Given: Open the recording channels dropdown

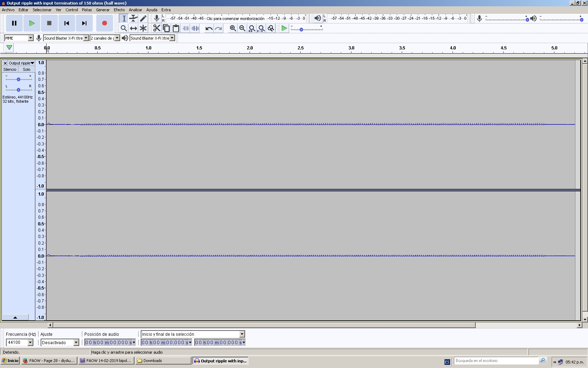Looking at the screenshot, I should point(105,38).
